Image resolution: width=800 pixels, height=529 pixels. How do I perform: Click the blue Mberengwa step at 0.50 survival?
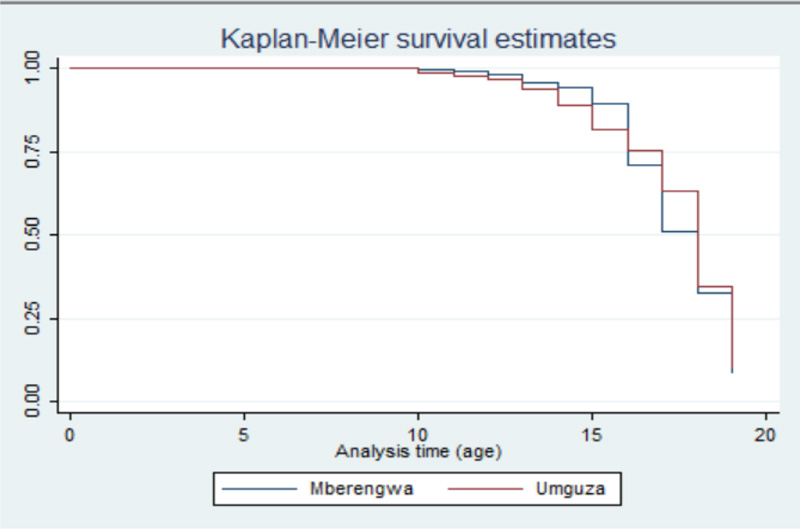pyautogui.click(x=679, y=232)
